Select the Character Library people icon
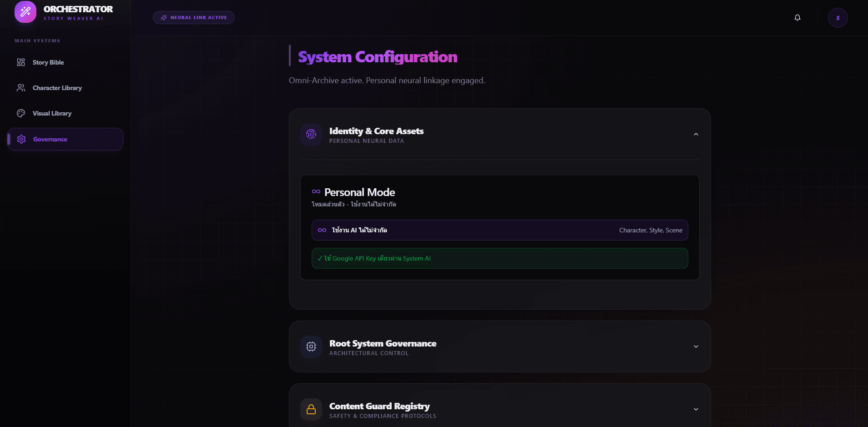Viewport: 868px width, 427px height. [x=21, y=88]
